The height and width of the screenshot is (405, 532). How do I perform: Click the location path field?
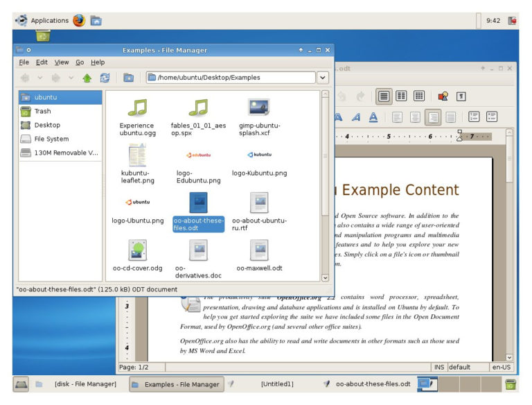pos(231,78)
